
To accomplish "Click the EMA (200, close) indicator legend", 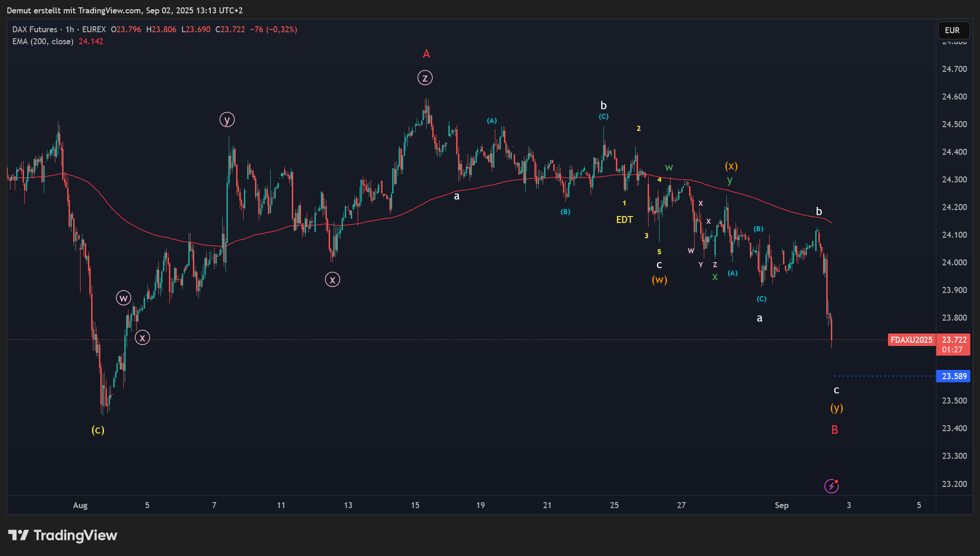I will [x=43, y=41].
